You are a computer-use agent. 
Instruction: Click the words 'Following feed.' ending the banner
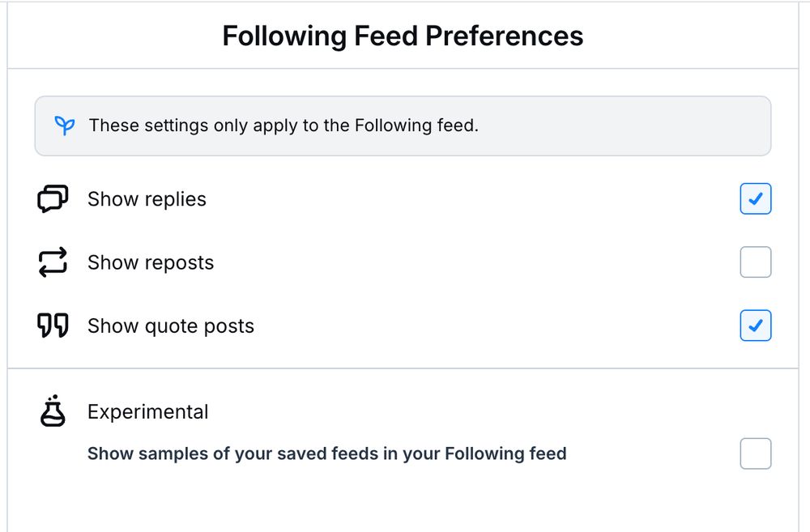point(416,126)
